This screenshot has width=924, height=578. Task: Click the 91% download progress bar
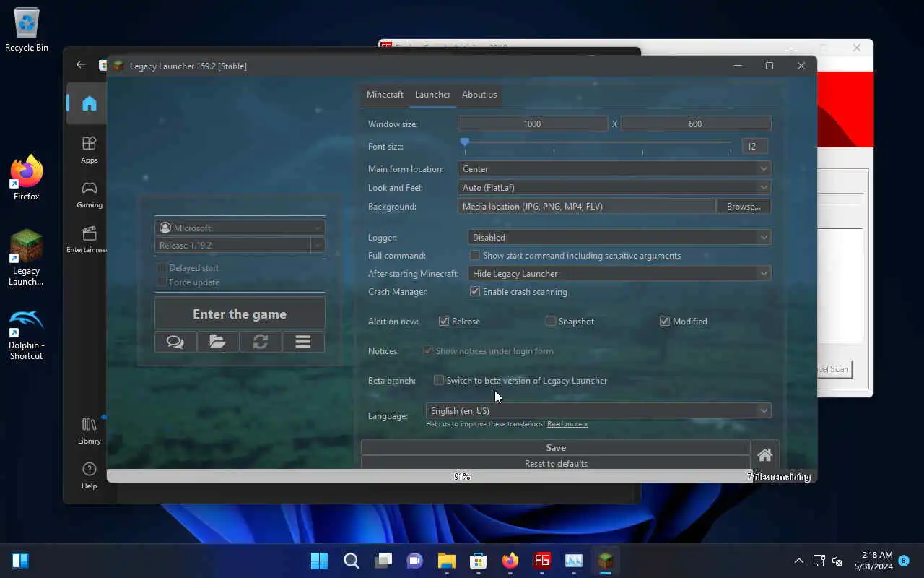(462, 476)
